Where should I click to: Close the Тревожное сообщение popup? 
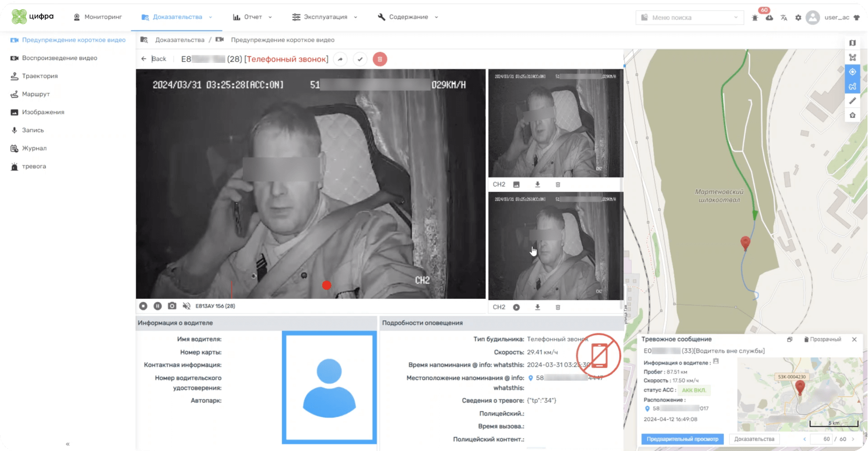[854, 340]
